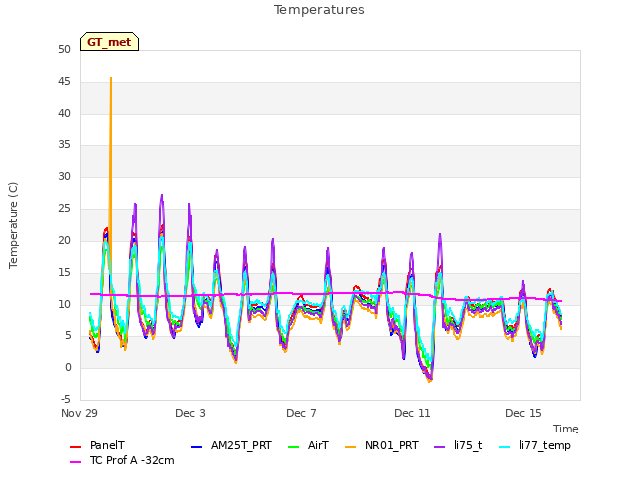The width and height of the screenshot is (640, 480).
Task: Toggle the PanelT legend entry
Action: pos(97,445)
